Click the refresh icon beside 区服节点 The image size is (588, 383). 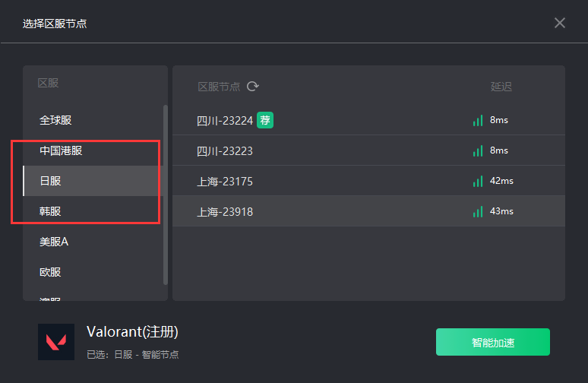pos(253,87)
